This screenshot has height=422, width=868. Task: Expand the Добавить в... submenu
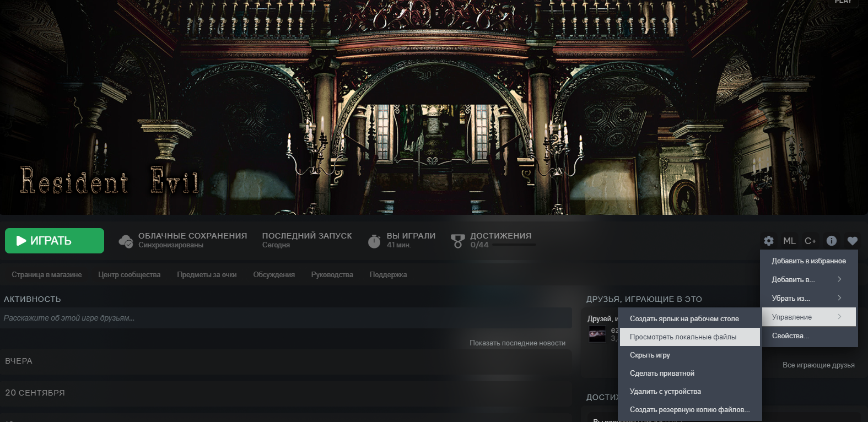coord(808,279)
